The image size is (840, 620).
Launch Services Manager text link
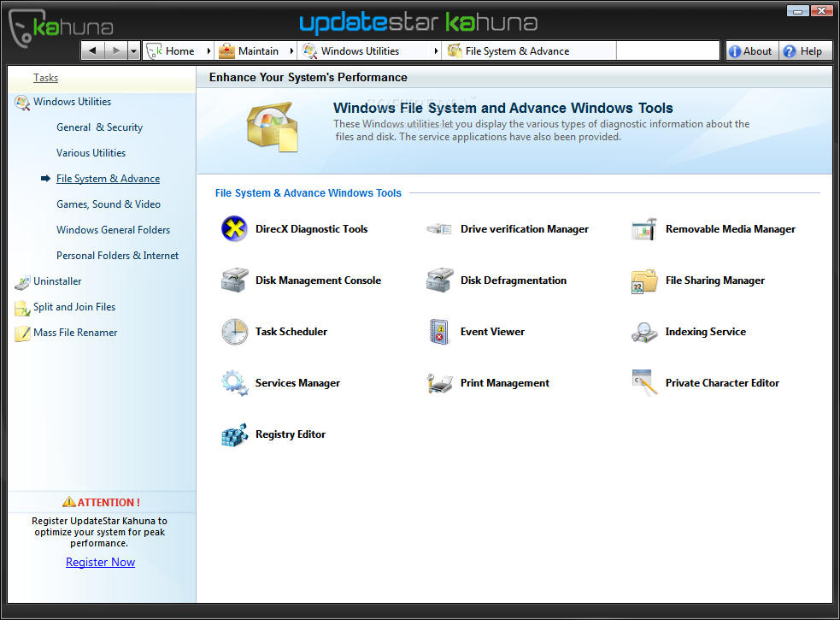coord(298,383)
